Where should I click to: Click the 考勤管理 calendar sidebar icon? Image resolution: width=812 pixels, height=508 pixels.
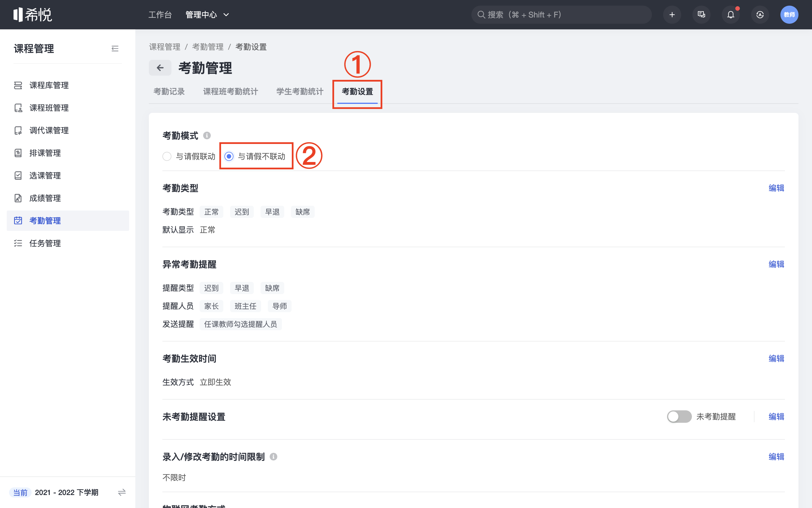(x=18, y=221)
